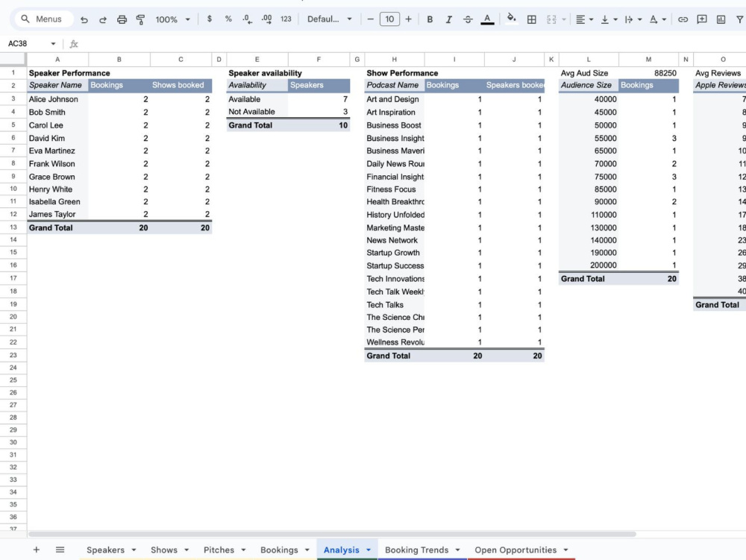This screenshot has width=746, height=560.
Task: Select row 13 header
Action: click(13, 227)
